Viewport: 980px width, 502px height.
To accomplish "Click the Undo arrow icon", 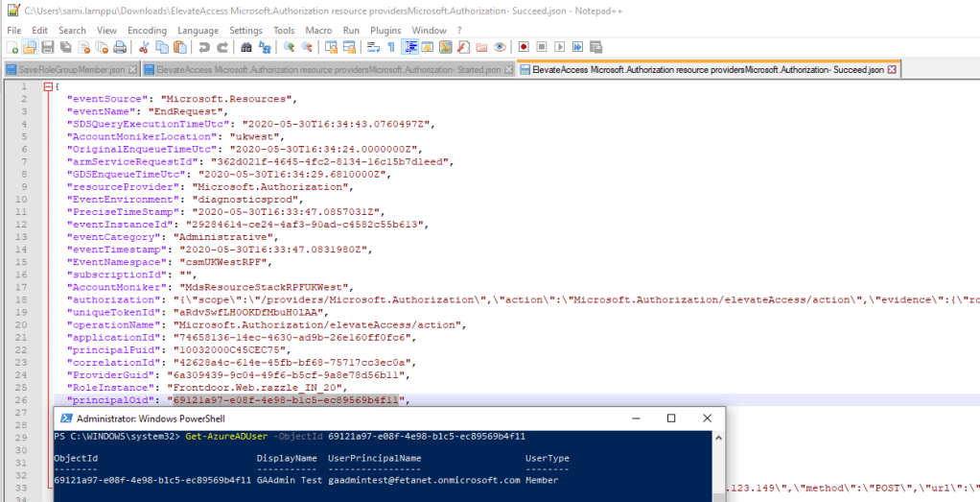I will (204, 47).
